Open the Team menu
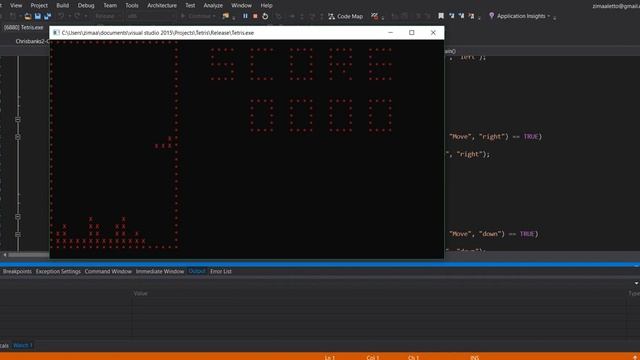 click(110, 5)
